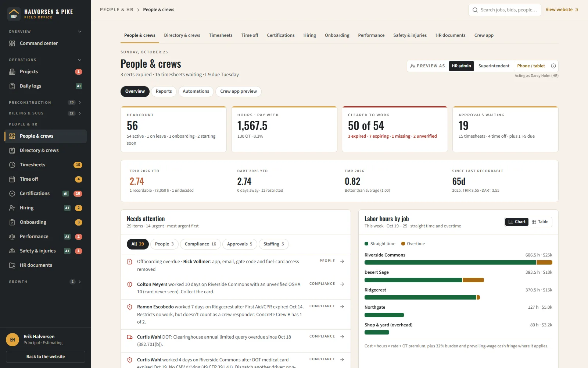
Task: Switch to the Automations sub-tab
Action: 196,91
